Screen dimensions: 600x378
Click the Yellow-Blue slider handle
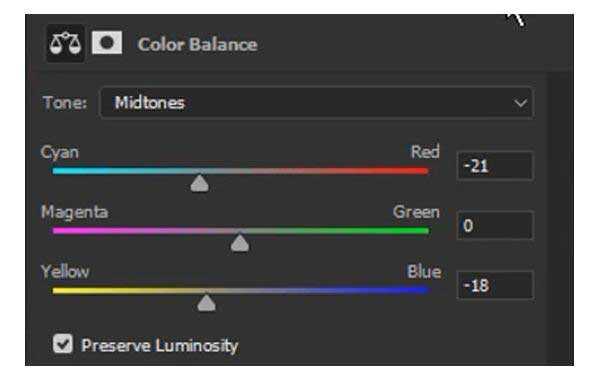[207, 303]
